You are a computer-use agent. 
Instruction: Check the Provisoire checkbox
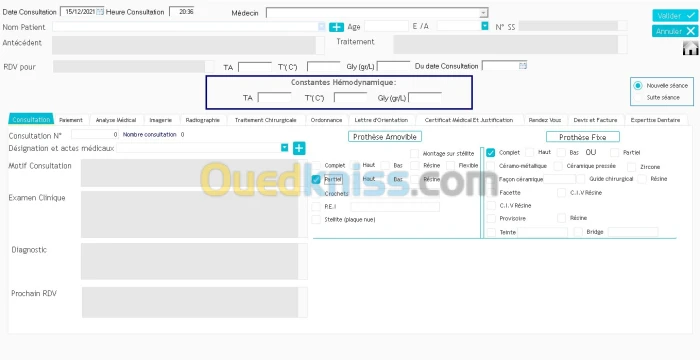(491, 218)
